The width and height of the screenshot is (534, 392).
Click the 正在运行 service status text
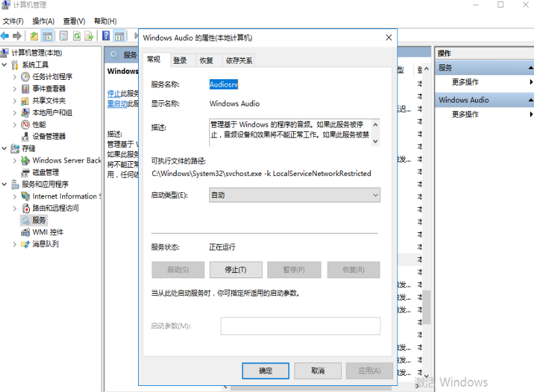click(222, 247)
